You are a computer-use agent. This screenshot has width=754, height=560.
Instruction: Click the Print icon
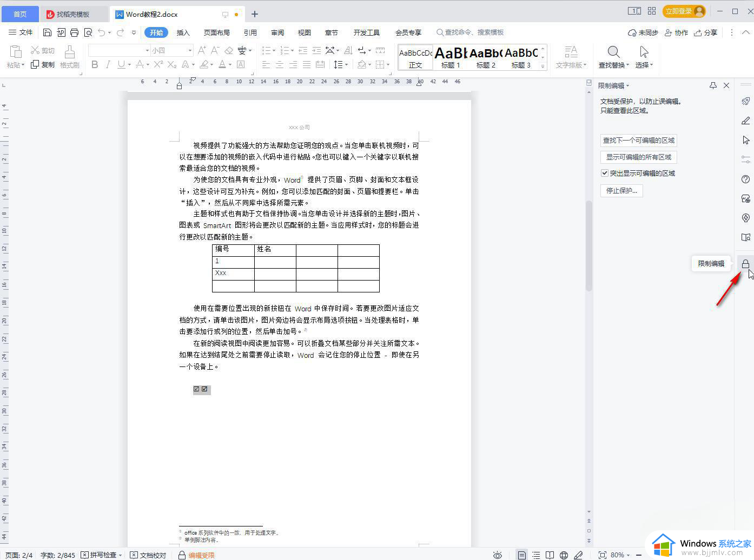pyautogui.click(x=74, y=32)
